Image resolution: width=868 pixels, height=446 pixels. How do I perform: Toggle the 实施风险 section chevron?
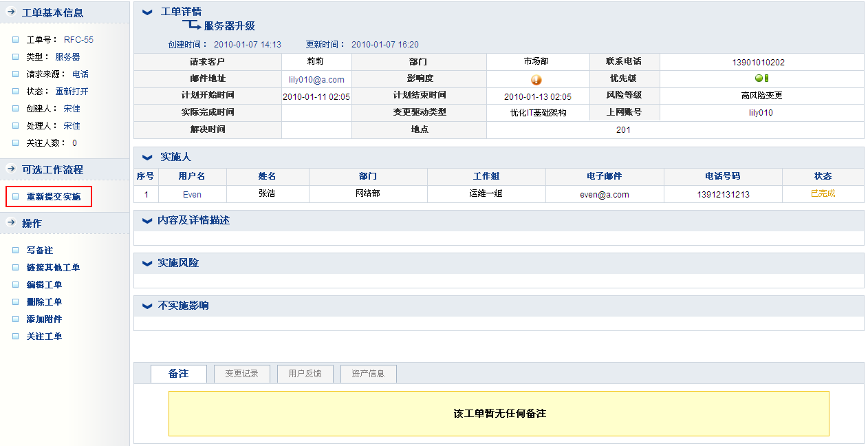click(147, 264)
